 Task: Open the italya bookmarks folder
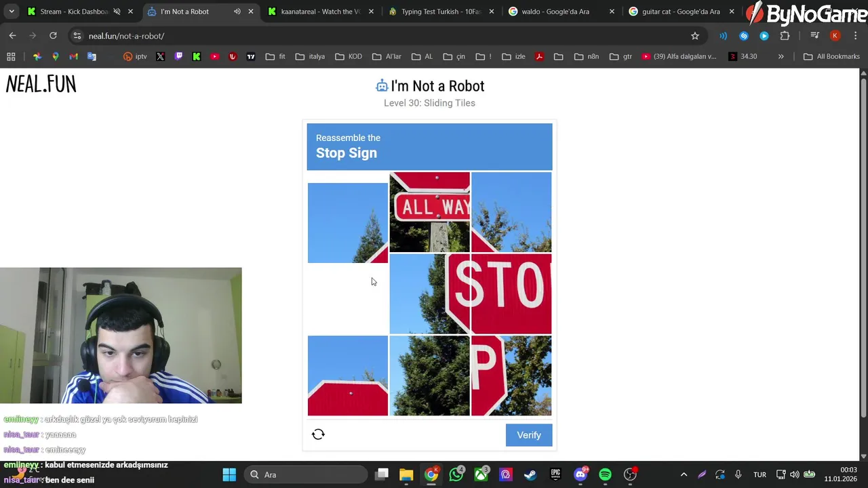tap(311, 56)
